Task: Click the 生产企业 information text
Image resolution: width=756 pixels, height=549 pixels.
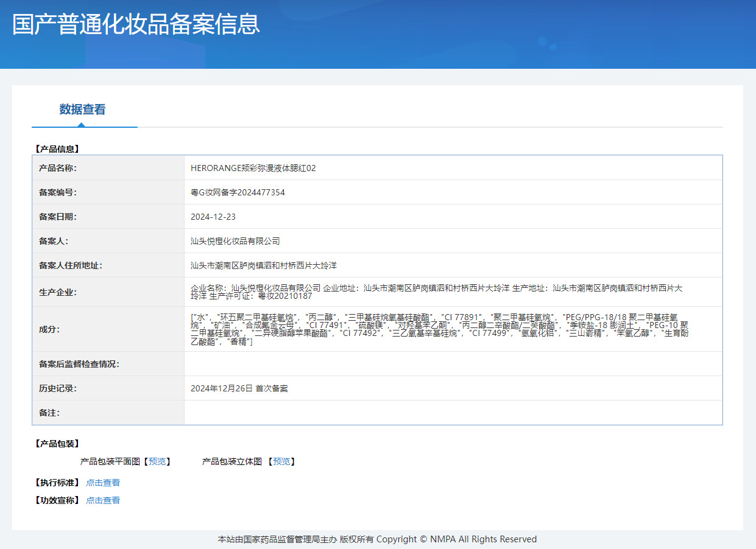Action: click(x=437, y=292)
